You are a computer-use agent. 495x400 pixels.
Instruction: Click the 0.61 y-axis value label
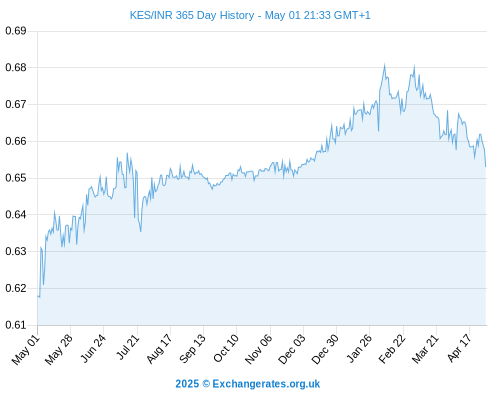click(x=16, y=325)
